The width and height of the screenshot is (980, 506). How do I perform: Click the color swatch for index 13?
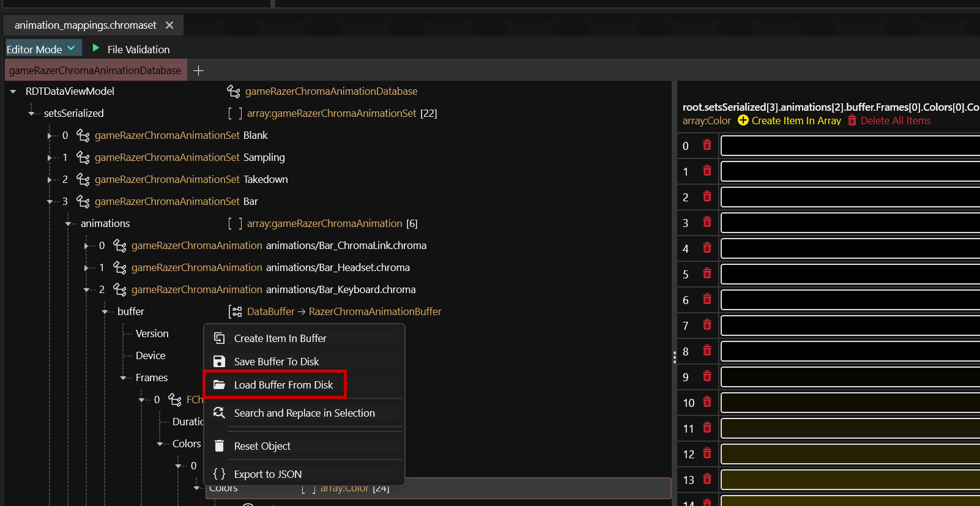coord(850,480)
